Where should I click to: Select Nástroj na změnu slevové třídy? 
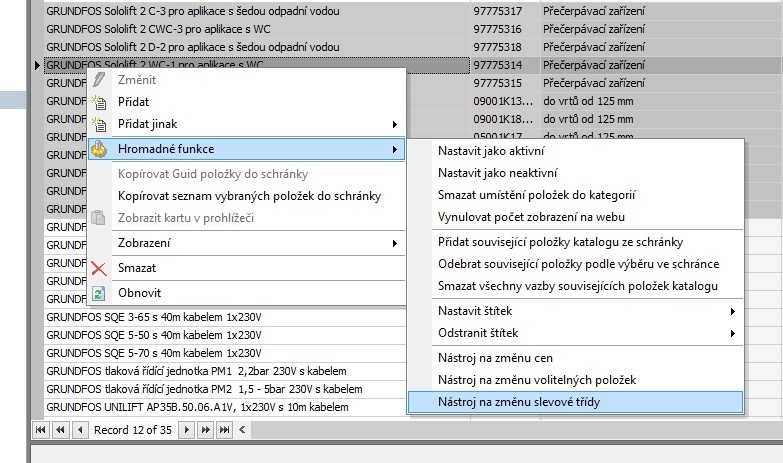pyautogui.click(x=576, y=402)
